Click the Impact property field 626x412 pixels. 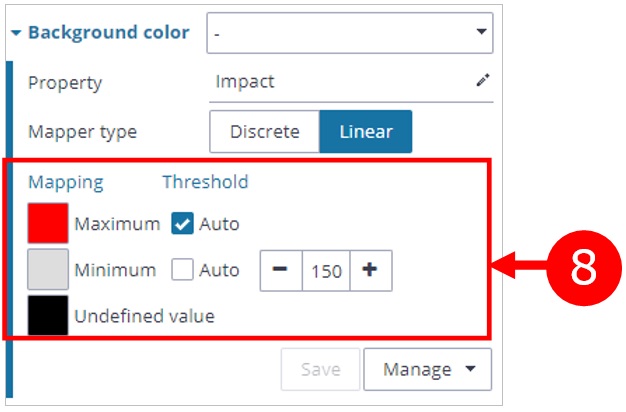[340, 82]
